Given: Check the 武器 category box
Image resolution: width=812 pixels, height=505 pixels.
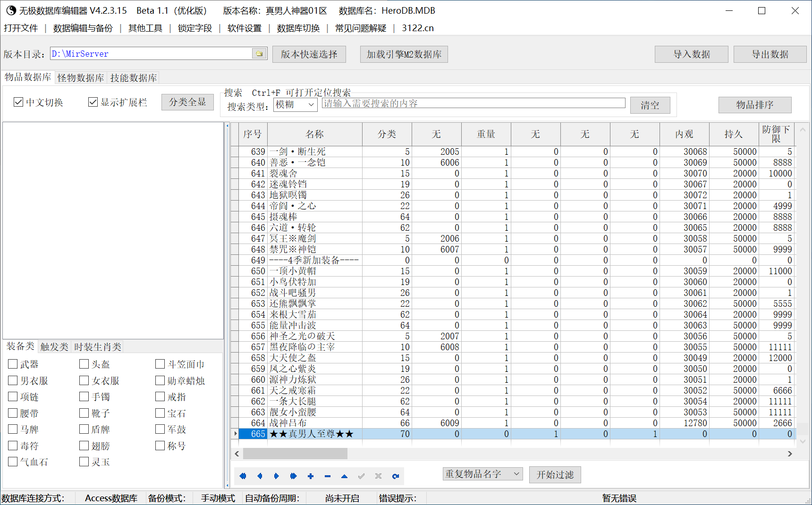Looking at the screenshot, I should [x=13, y=364].
